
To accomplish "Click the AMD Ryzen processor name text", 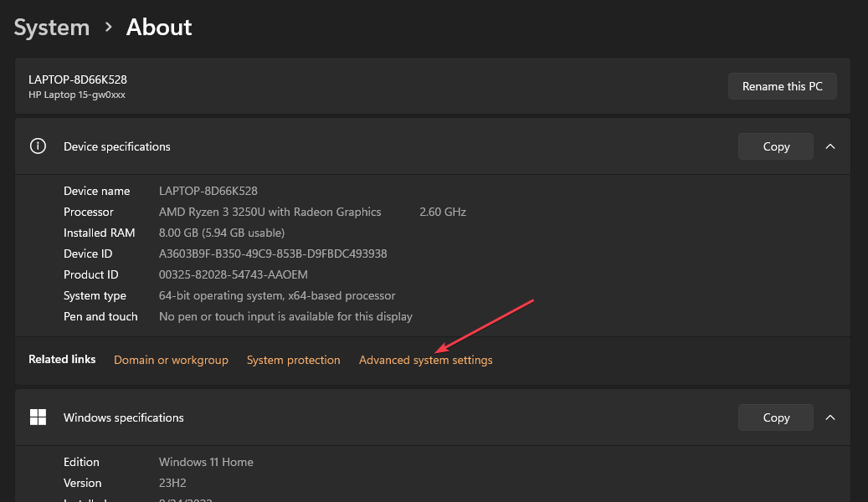I will click(x=270, y=212).
